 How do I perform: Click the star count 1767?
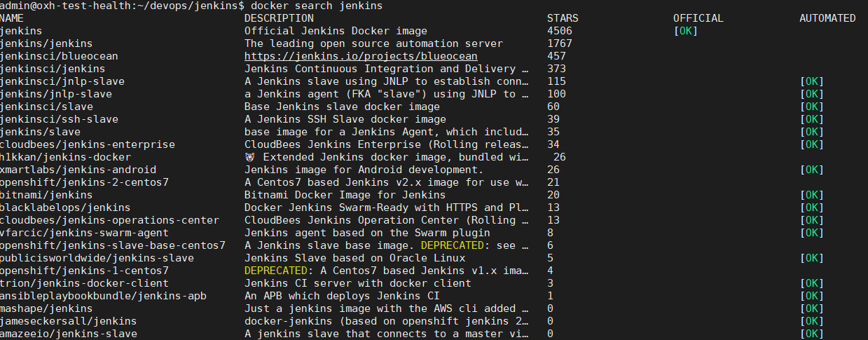[560, 43]
